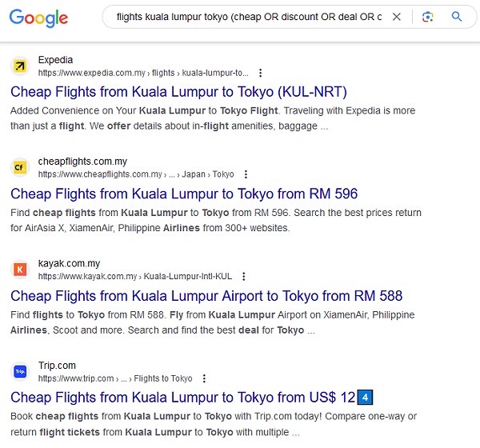Open the Cheap Flights from RM 588 link
This screenshot has height=448, width=480.
click(206, 296)
